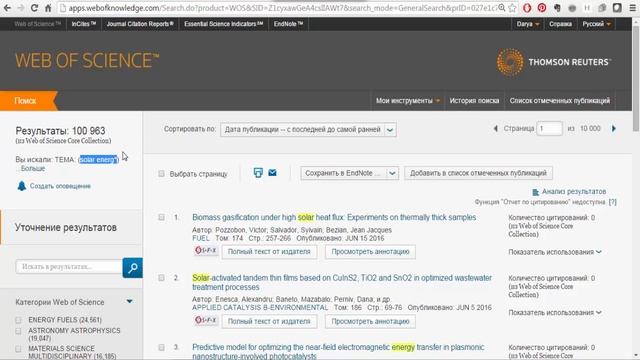
Task: Collapse the Web of Science Categories section
Action: click(x=129, y=302)
